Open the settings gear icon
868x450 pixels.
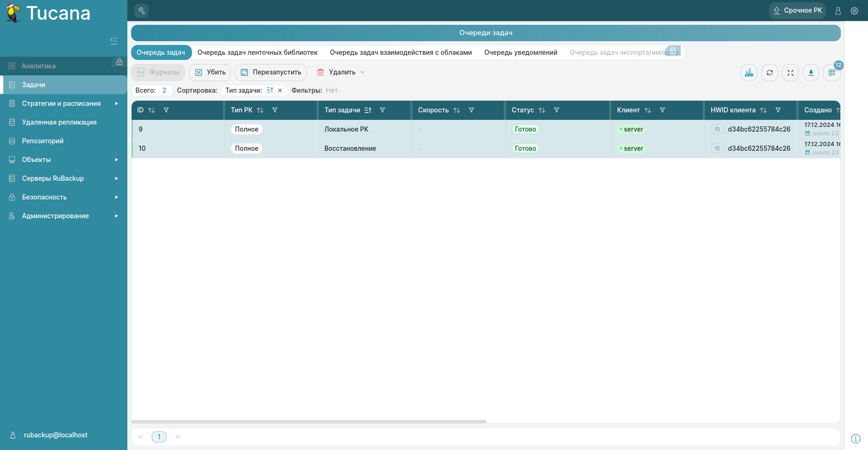(x=854, y=11)
